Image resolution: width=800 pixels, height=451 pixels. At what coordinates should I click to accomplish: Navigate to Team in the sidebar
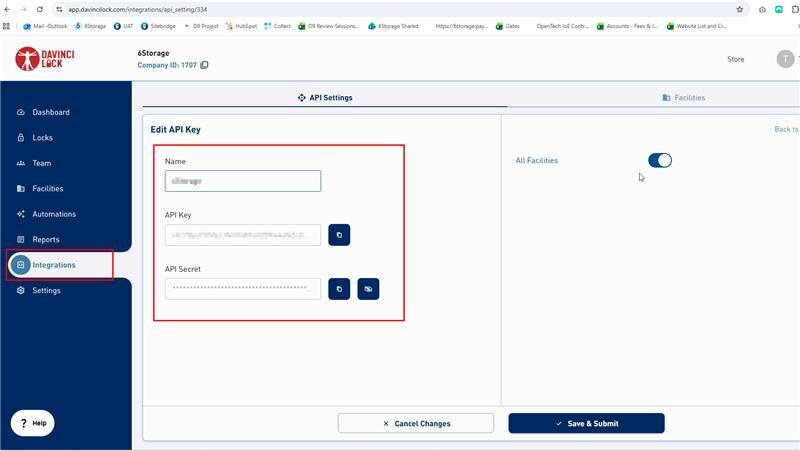pos(41,163)
